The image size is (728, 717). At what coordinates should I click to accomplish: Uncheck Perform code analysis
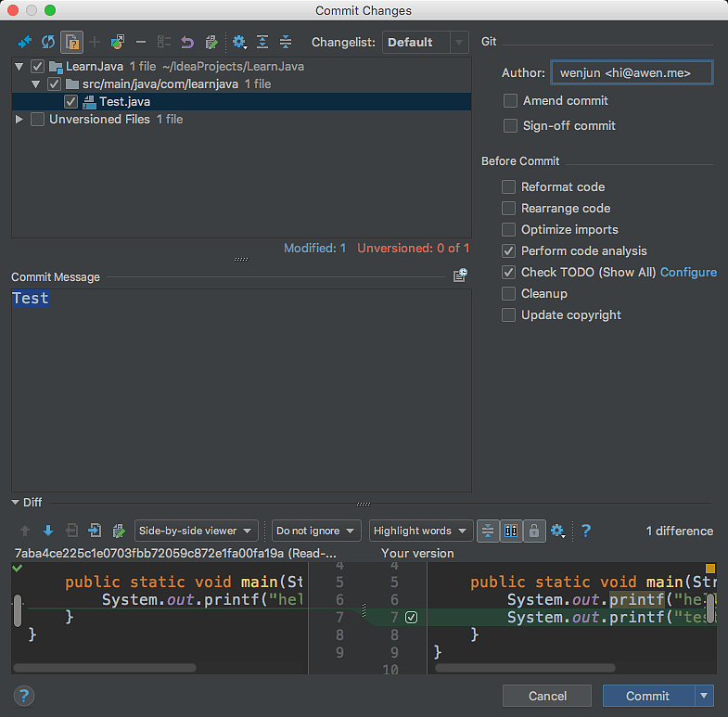pyautogui.click(x=508, y=250)
